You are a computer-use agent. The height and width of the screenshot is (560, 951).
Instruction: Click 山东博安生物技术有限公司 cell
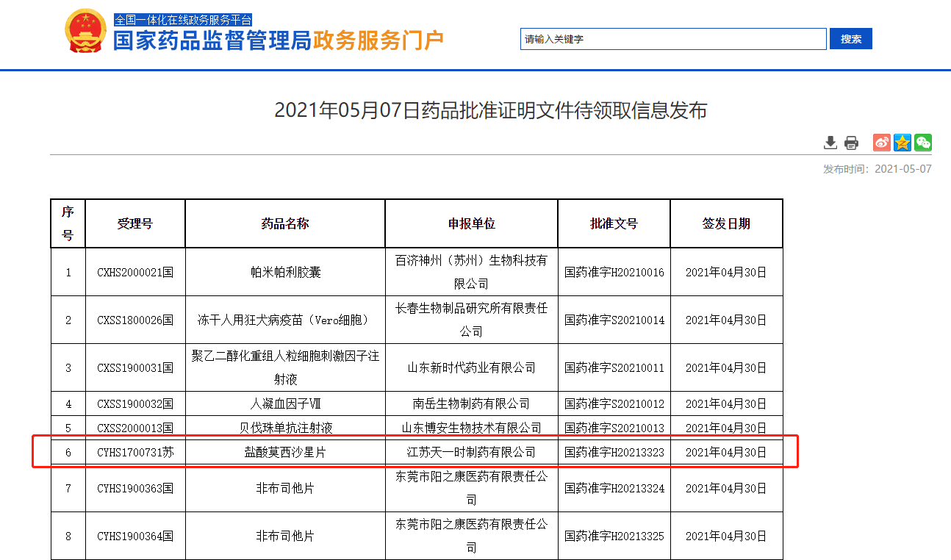point(472,428)
